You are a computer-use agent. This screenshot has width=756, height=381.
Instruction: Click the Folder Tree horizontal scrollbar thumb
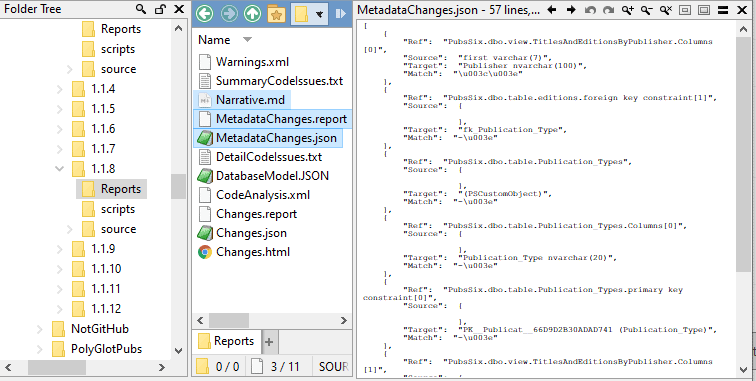pos(57,367)
